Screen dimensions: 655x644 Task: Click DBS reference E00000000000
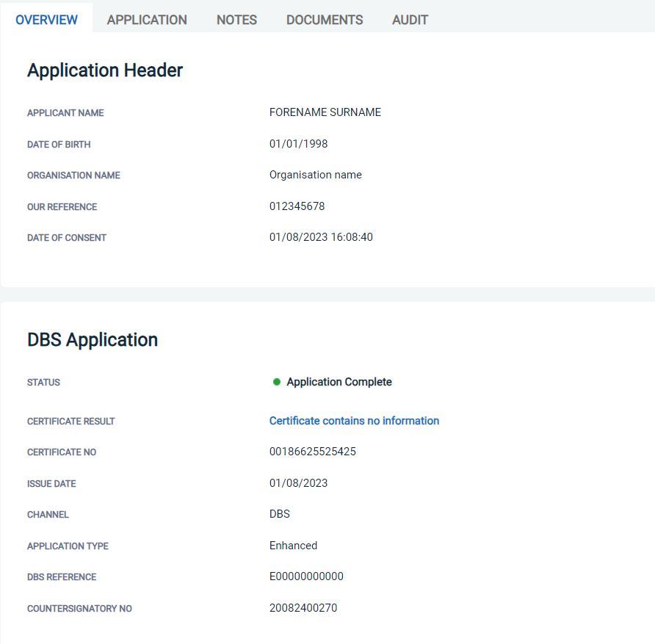coord(306,576)
